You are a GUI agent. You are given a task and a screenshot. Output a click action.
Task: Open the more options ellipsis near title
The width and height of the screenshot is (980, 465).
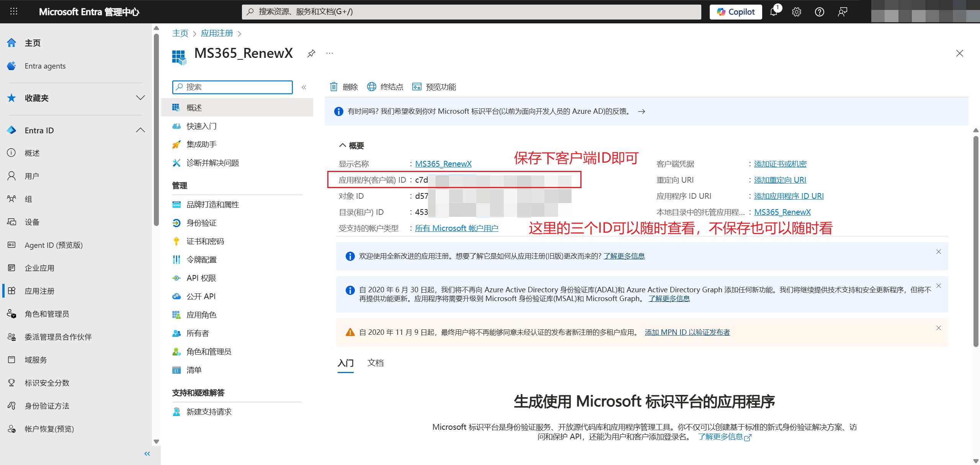pos(330,53)
